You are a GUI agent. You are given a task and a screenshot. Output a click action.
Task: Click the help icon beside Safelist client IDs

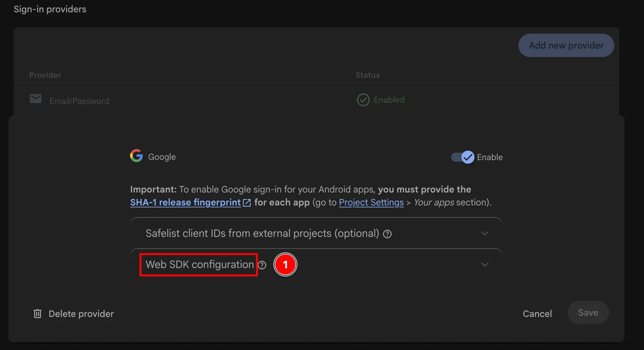click(x=387, y=234)
